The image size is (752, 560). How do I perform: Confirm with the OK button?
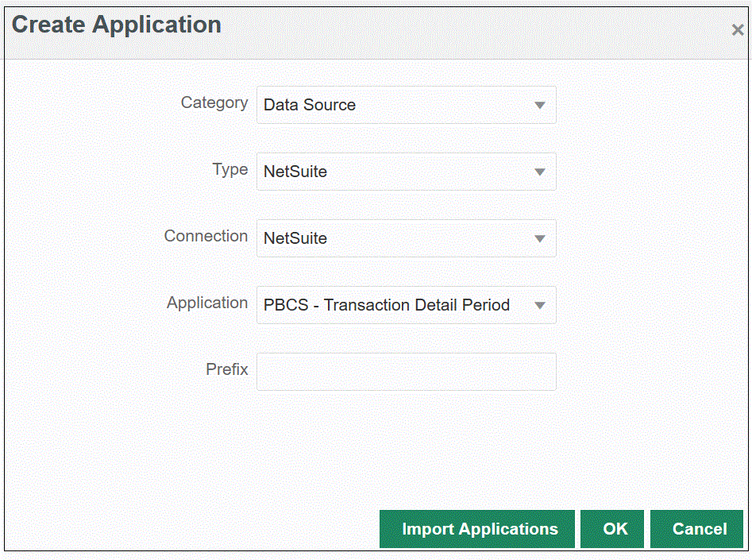(615, 529)
